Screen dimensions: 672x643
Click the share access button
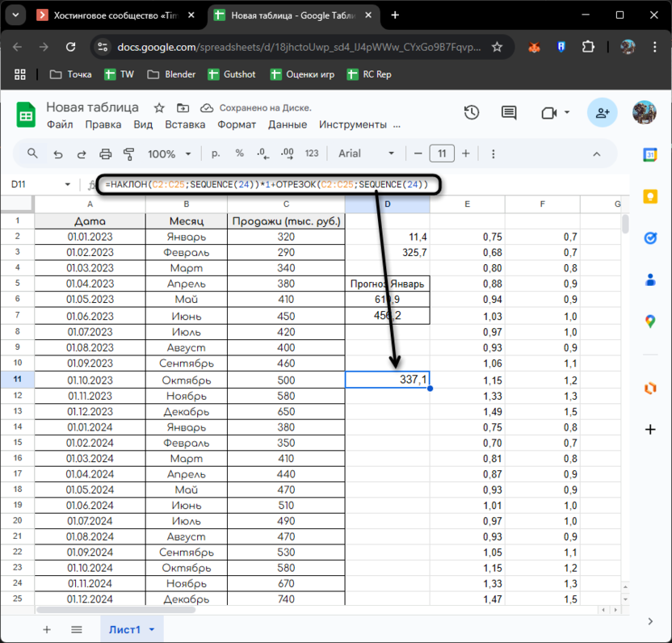602,113
